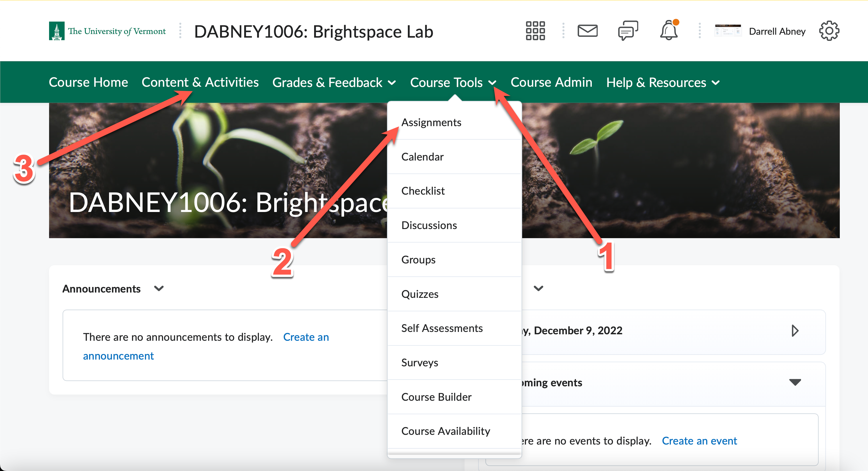Expand the Announcements widget chevron
The image size is (868, 471).
click(x=159, y=289)
